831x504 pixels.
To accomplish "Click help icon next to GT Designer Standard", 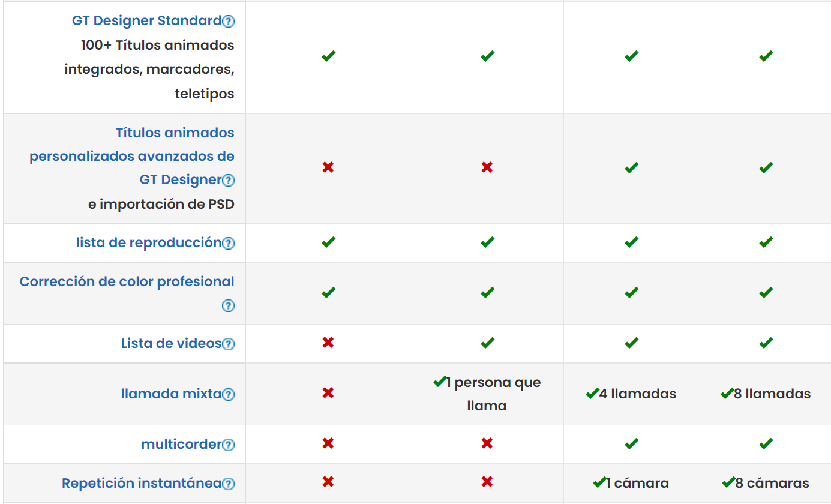I will [x=228, y=22].
